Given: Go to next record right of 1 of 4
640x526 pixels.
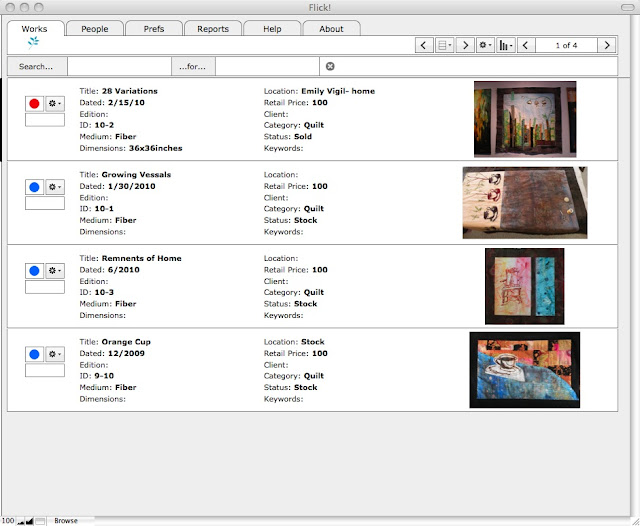Looking at the screenshot, I should coord(607,45).
